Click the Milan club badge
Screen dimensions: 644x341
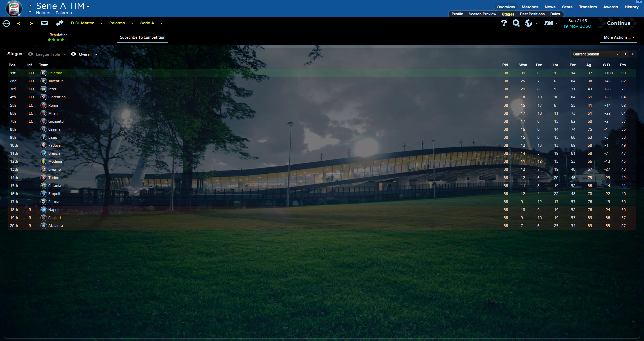coord(44,113)
